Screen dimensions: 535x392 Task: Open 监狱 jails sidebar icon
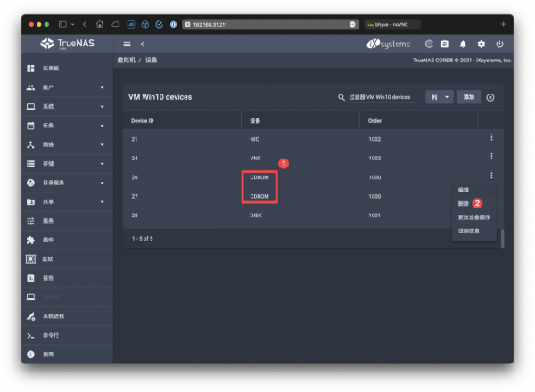click(30, 259)
